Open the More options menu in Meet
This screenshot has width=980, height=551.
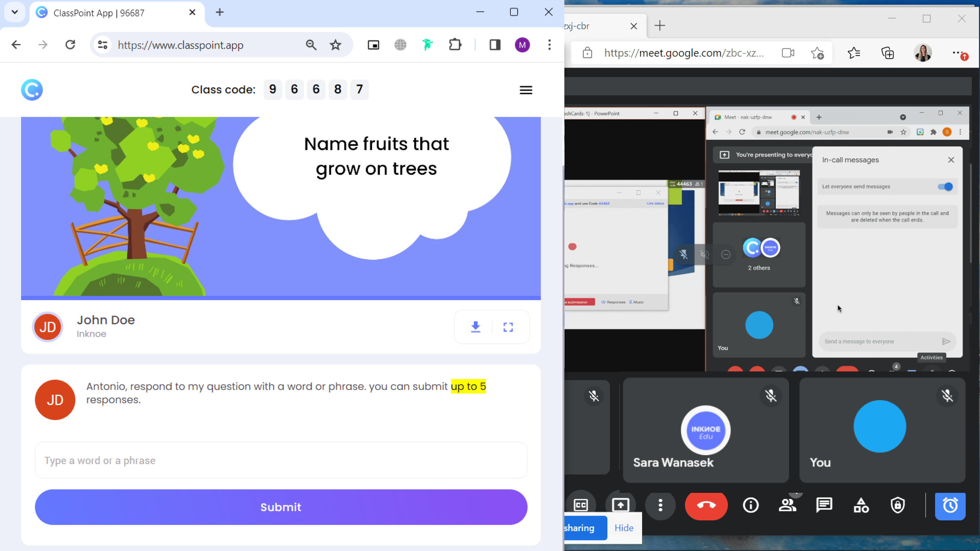coord(660,506)
